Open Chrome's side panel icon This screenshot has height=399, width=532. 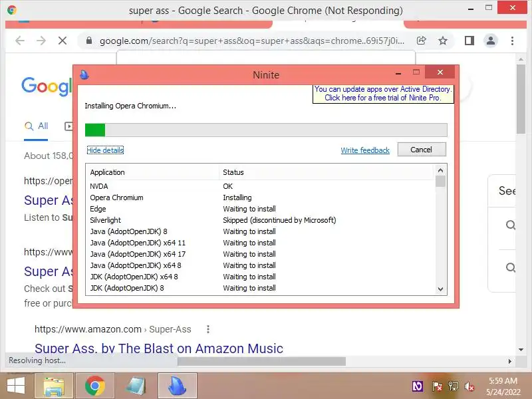[469, 41]
